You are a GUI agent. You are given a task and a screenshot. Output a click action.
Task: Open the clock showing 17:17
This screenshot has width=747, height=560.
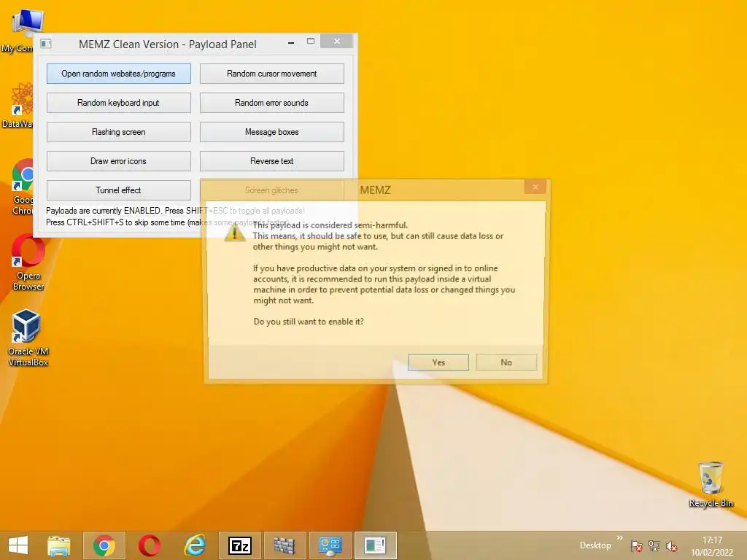point(712,546)
